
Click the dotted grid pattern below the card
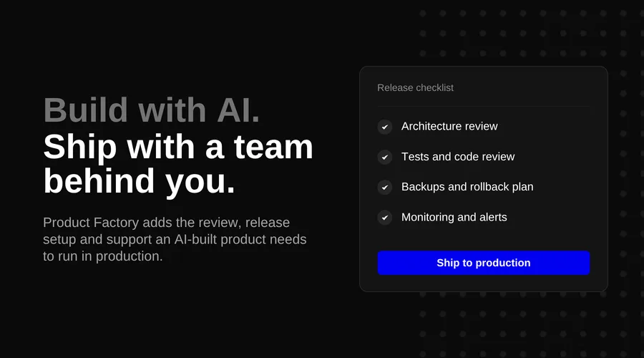click(523, 325)
